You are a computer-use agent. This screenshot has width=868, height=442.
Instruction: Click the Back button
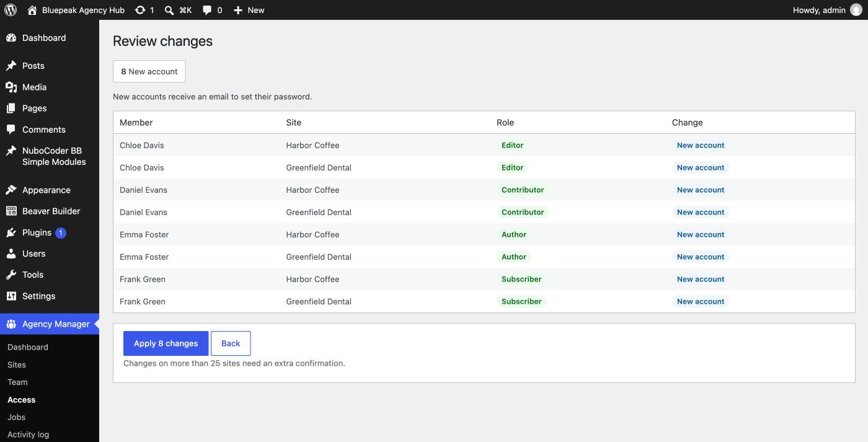231,343
